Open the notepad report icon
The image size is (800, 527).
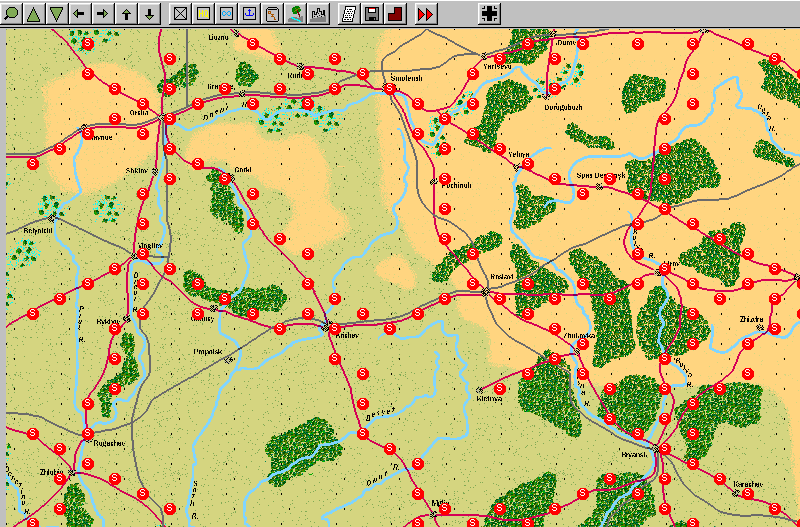(x=349, y=14)
